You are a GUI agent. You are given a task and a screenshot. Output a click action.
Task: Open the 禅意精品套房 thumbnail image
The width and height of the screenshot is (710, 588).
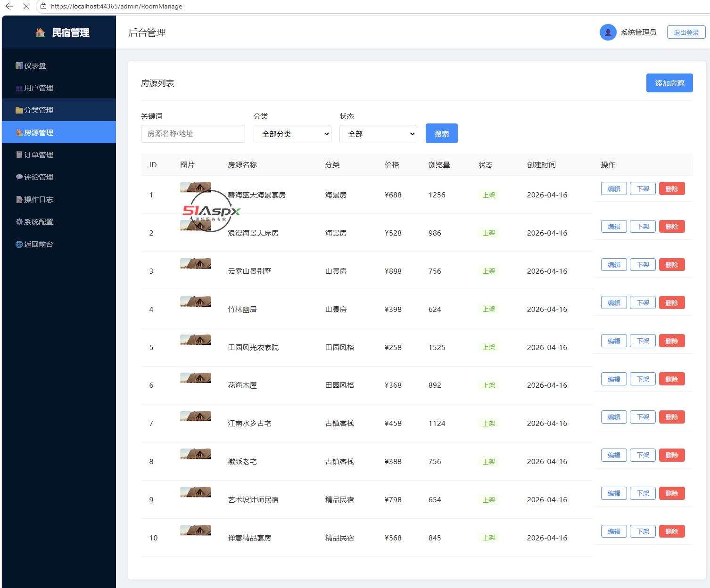click(x=196, y=531)
